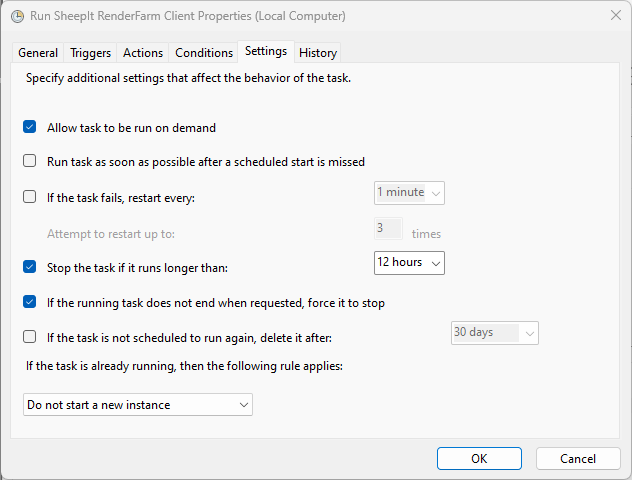Open the 1 minute restart interval dropdown
Screen dimensions: 632x480
click(x=409, y=193)
